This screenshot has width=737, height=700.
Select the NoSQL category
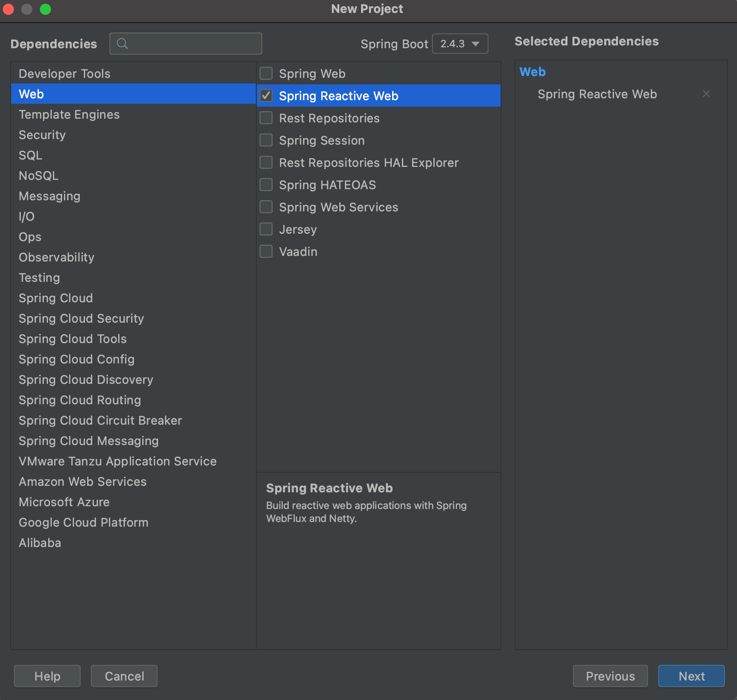pos(38,176)
